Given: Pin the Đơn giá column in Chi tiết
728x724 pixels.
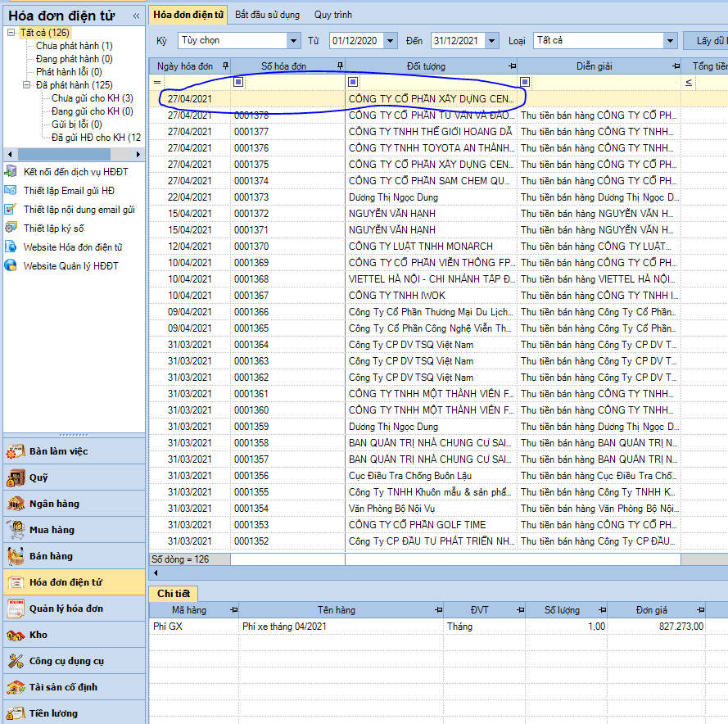Looking at the screenshot, I should tap(701, 610).
